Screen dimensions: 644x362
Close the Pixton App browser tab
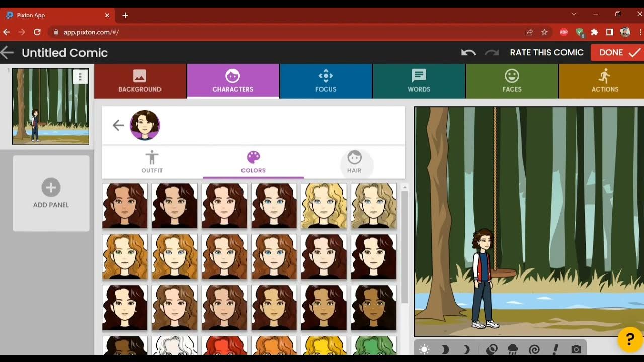107,15
